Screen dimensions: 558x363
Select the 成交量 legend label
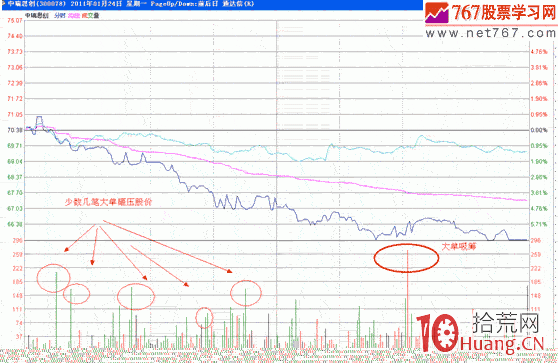tap(90, 16)
